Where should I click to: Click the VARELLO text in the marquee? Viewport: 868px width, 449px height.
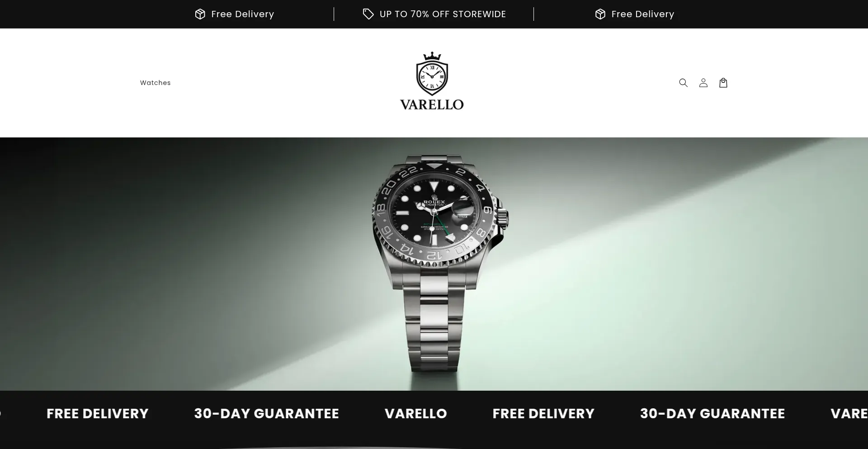(415, 413)
